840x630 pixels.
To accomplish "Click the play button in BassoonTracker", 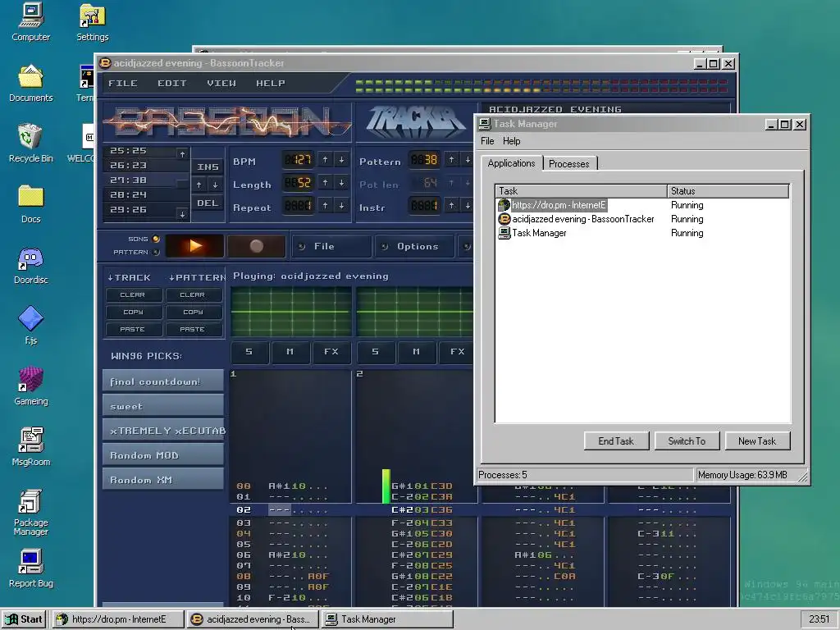I will pyautogui.click(x=195, y=246).
